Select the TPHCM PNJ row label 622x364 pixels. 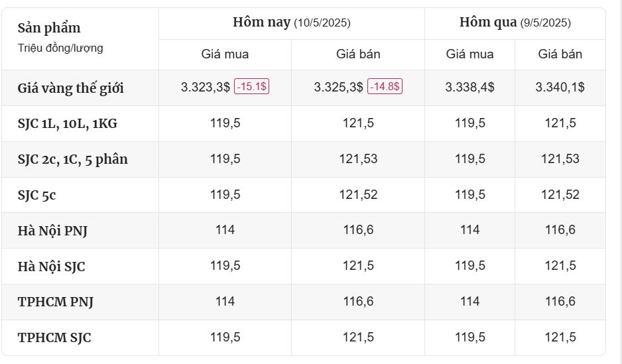(56, 302)
